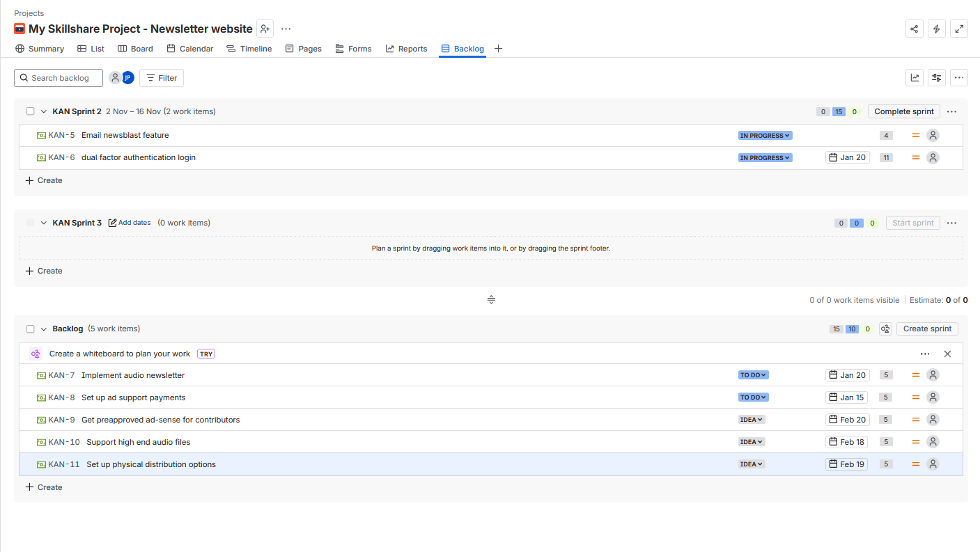Open project more actions ellipsis beside title
This screenshot has height=552, width=980.
coord(286,29)
